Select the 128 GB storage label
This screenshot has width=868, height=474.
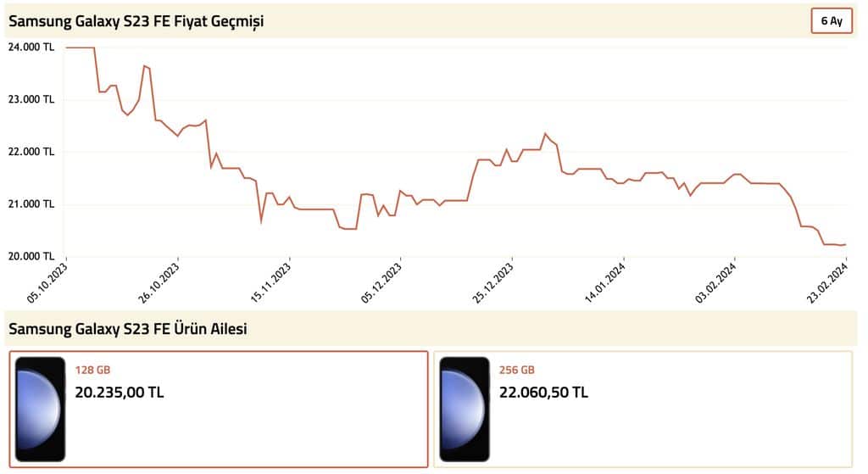click(x=92, y=371)
